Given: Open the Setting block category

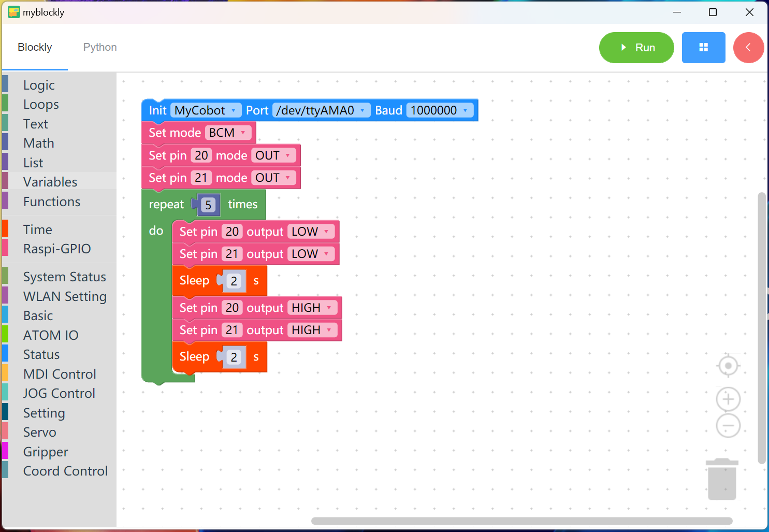Looking at the screenshot, I should click(59, 413).
